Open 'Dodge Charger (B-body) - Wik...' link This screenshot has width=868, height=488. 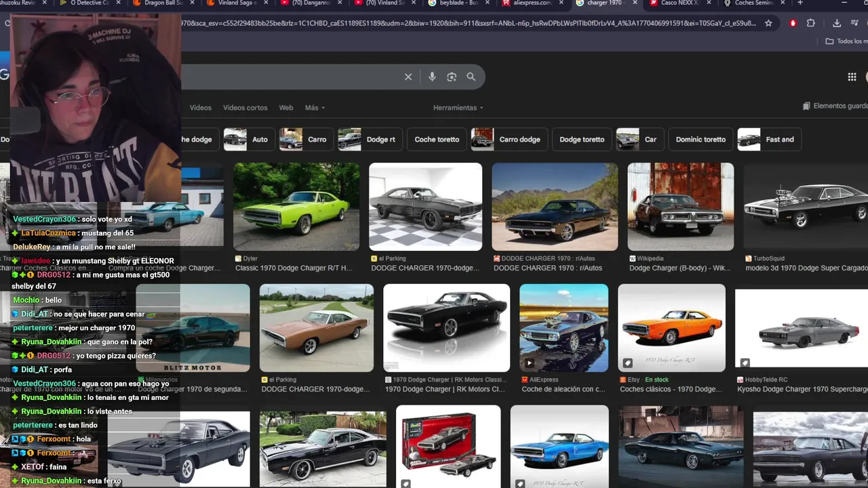tap(680, 268)
